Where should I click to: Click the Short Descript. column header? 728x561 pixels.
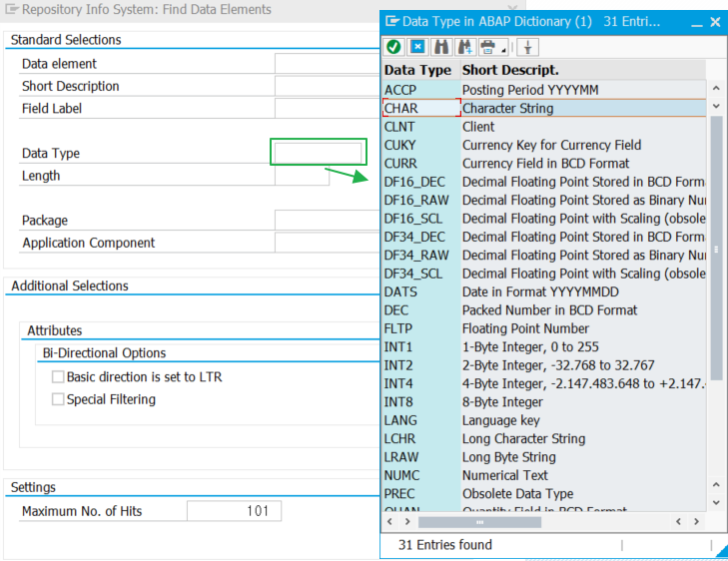click(509, 70)
